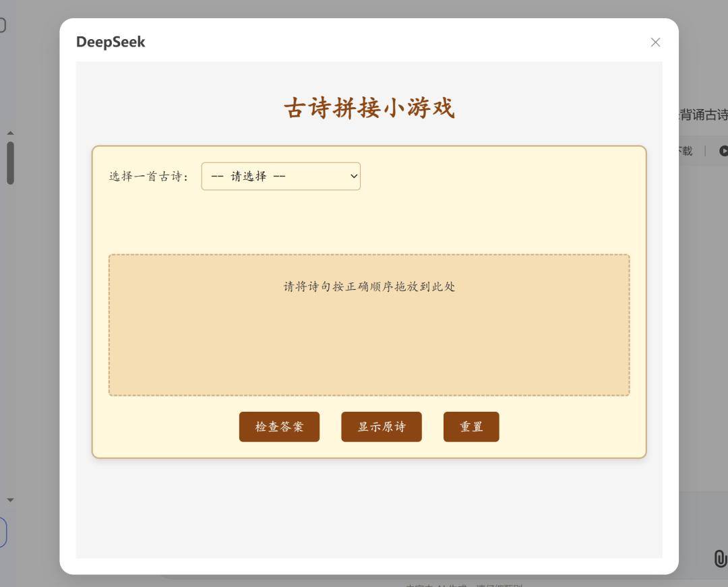The width and height of the screenshot is (728, 587).
Task: Click the down arrow near the bottom left
Action: [9, 499]
